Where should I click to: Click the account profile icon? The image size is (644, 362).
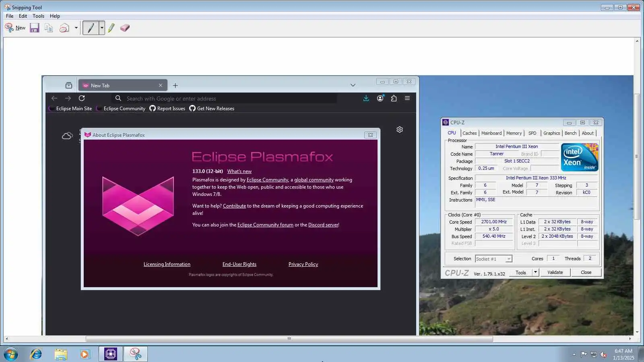(x=380, y=98)
